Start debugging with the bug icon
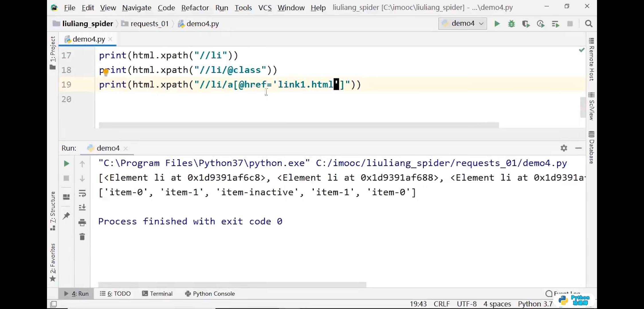The image size is (644, 309). tap(511, 24)
